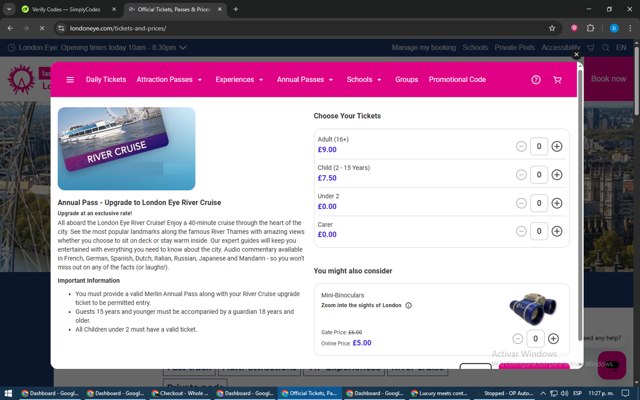
Task: Open a new browser tab
Action: tap(236, 9)
